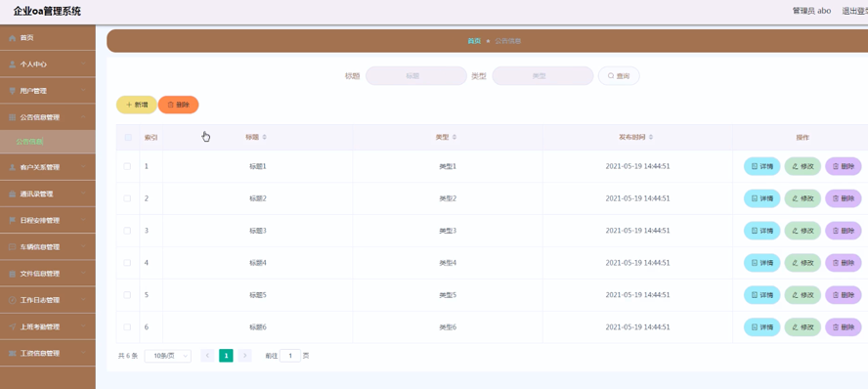The height and width of the screenshot is (389, 868).
Task: Click the green page 1 button
Action: [x=226, y=356]
